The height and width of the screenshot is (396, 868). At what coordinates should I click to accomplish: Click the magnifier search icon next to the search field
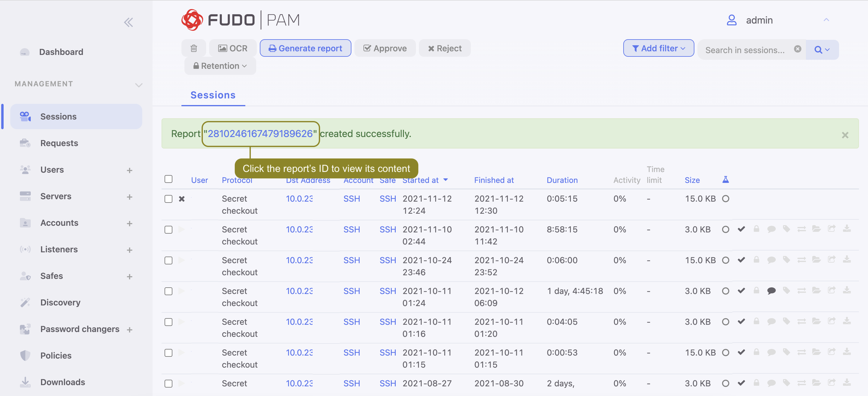coord(819,49)
